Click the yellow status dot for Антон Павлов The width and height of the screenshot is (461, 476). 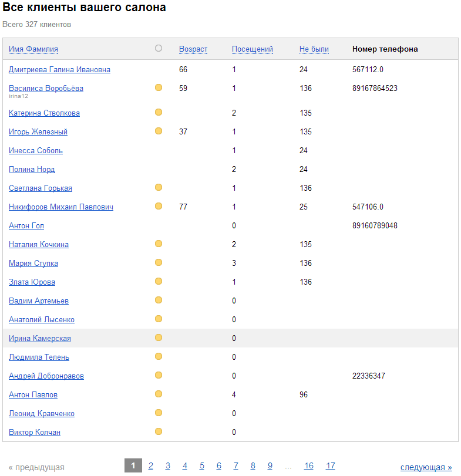[159, 394]
